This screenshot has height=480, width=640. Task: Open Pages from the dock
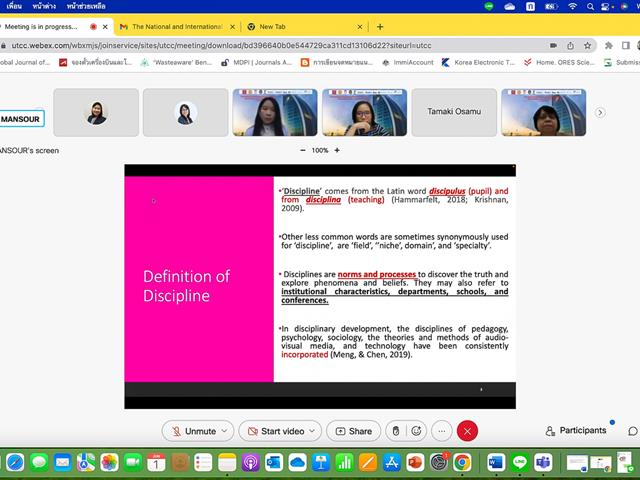click(368, 462)
